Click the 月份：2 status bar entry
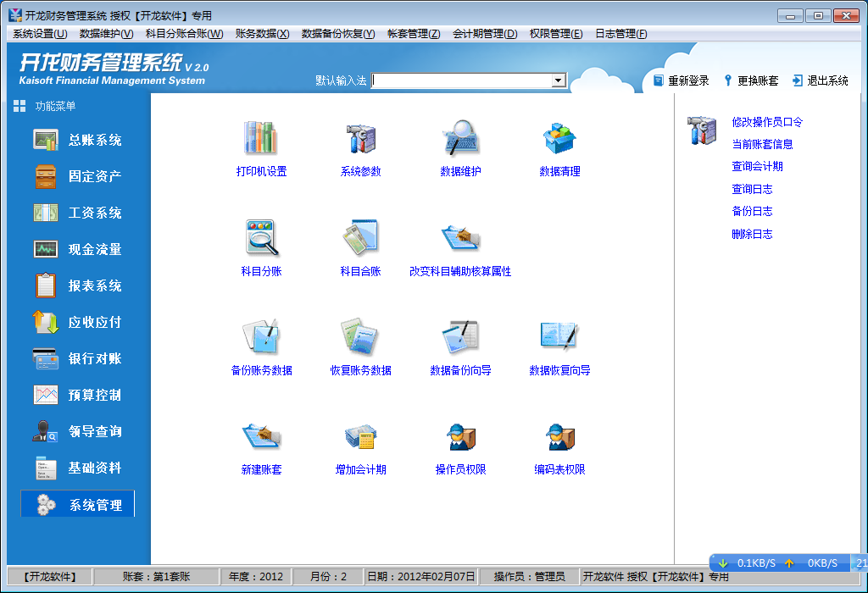This screenshot has height=593, width=868. point(328,576)
